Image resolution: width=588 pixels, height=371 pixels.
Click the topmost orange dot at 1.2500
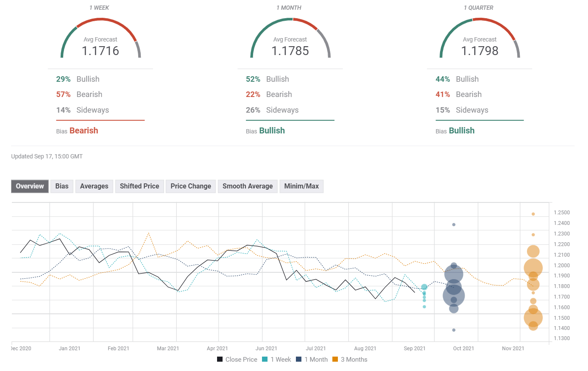[533, 214]
